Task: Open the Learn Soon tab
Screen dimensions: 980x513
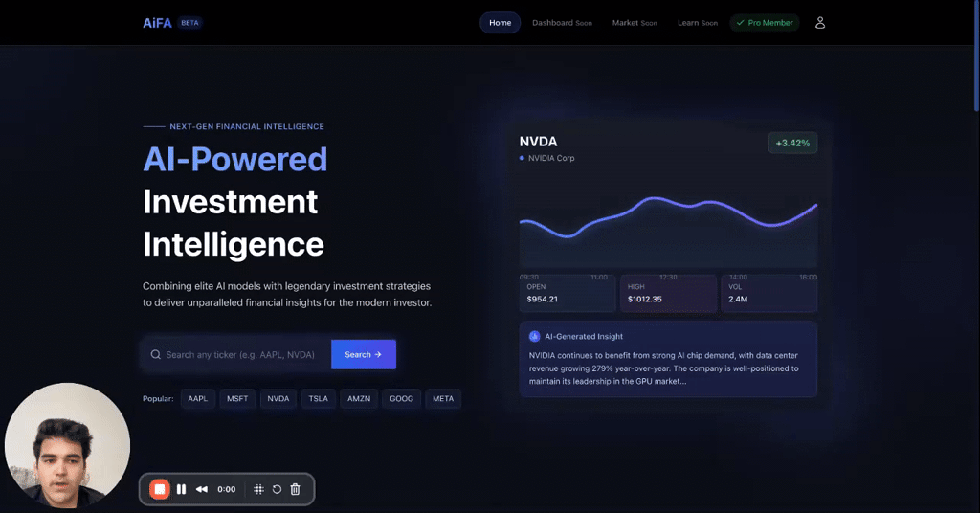Action: point(698,23)
